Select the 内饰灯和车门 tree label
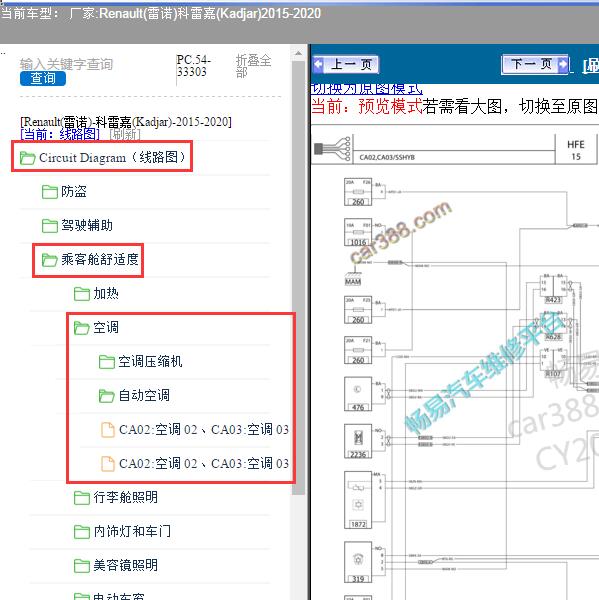Screen dimensions: 599x600 (x=132, y=531)
